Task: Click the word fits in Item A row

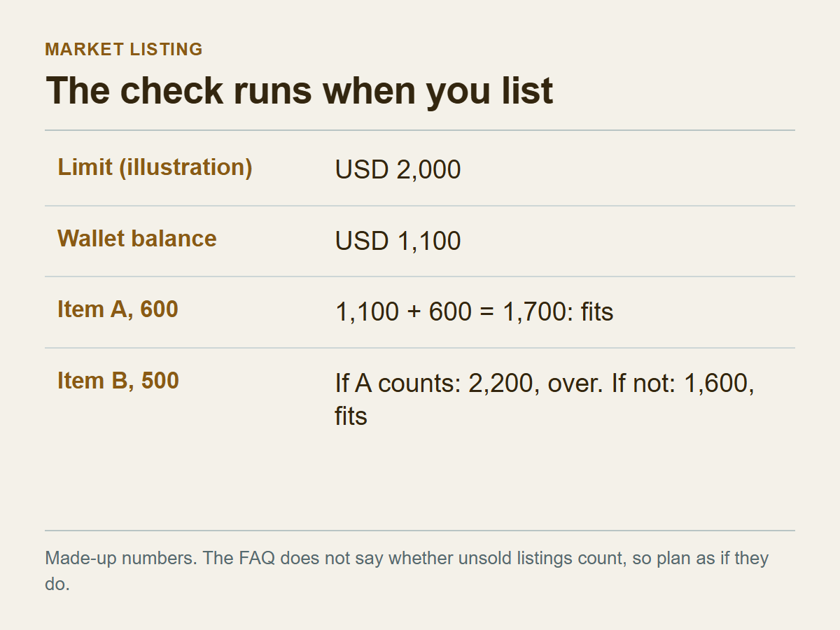Action: [597, 312]
